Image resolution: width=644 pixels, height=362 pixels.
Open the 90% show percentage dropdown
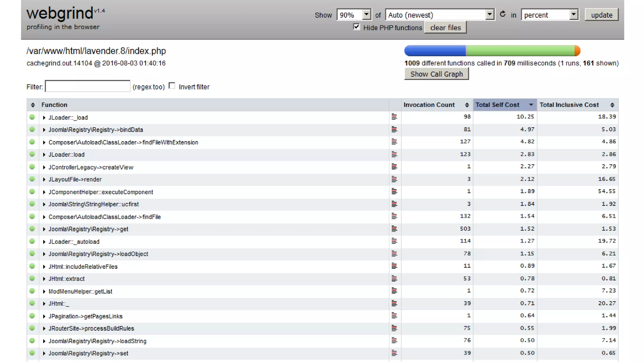coord(354,15)
